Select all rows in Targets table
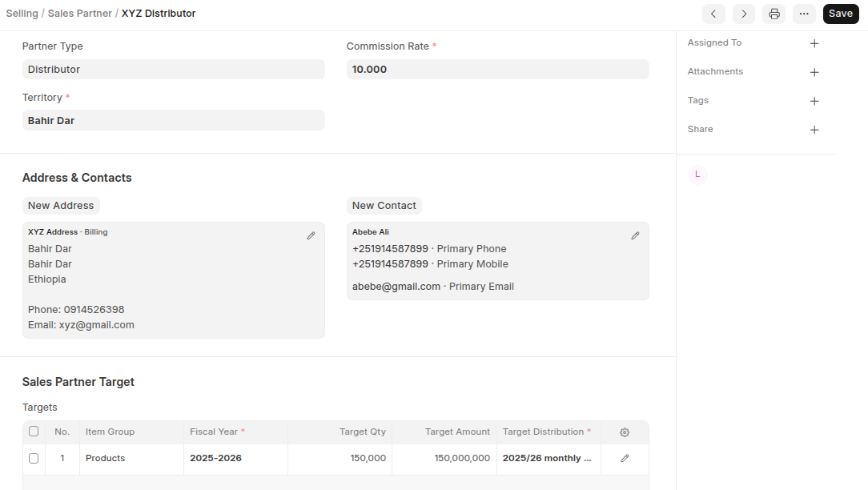868x490 pixels. [x=34, y=432]
